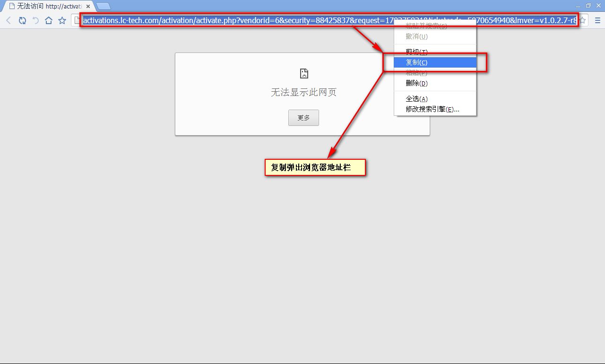The height and width of the screenshot is (364, 605).
Task: Minimize the browser window
Action: click(x=579, y=6)
